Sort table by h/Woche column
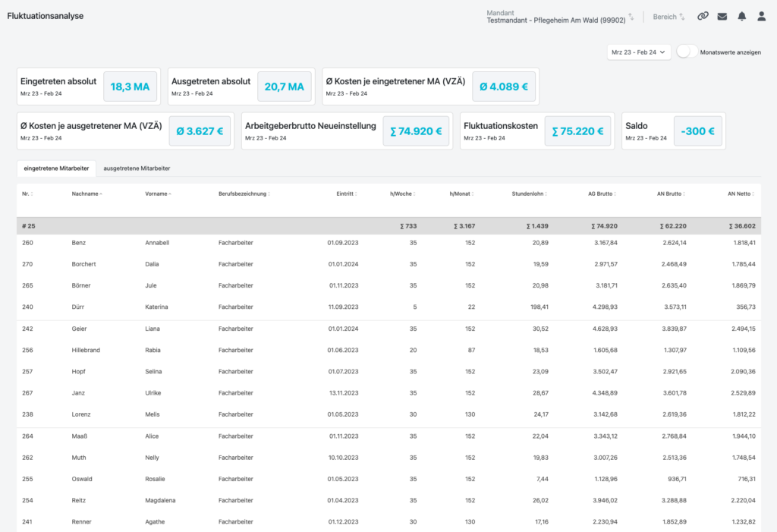Viewport: 777px width, 532px height. 403,194
